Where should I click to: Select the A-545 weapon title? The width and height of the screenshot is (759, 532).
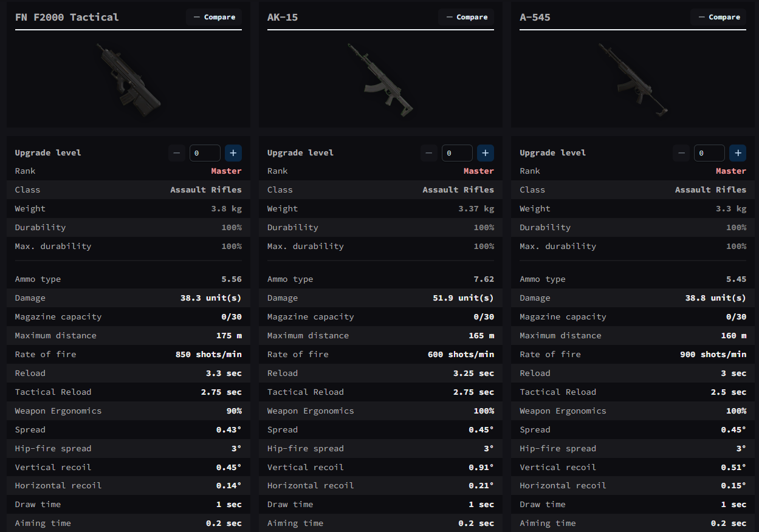(x=535, y=17)
